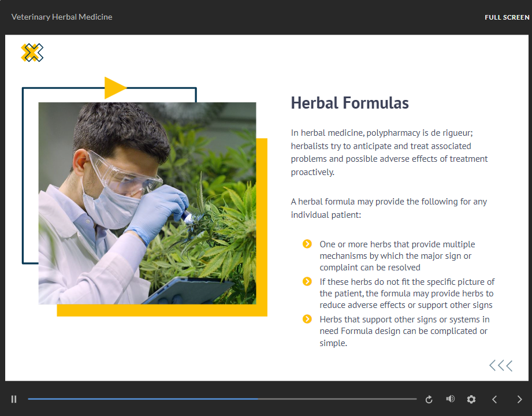Screen dimensions: 532x416
Task: Advance with the next slide arrow
Action: point(519,399)
